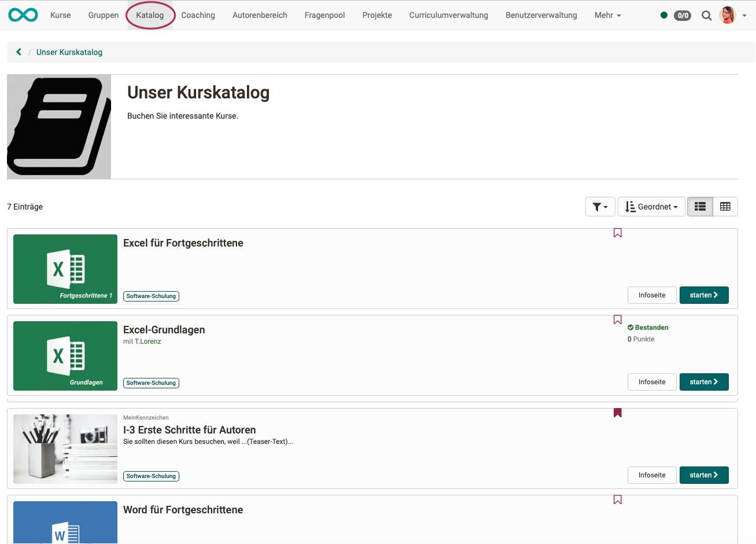The image size is (756, 544).
Task: Switch to list view layout
Action: tap(700, 207)
